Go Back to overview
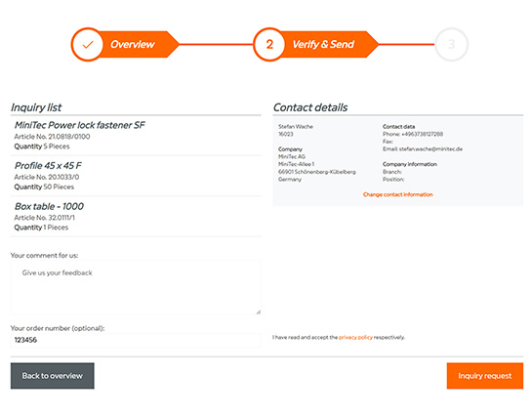The height and width of the screenshot is (415, 532). (x=53, y=376)
